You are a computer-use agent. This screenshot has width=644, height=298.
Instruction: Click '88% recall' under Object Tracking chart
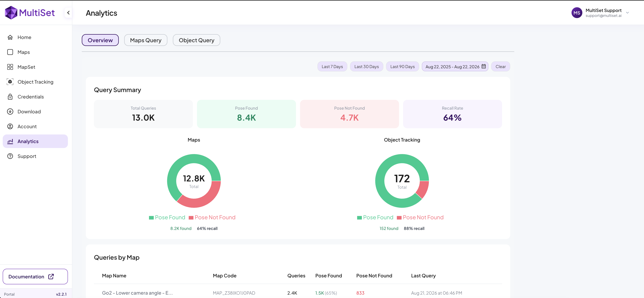(414, 228)
